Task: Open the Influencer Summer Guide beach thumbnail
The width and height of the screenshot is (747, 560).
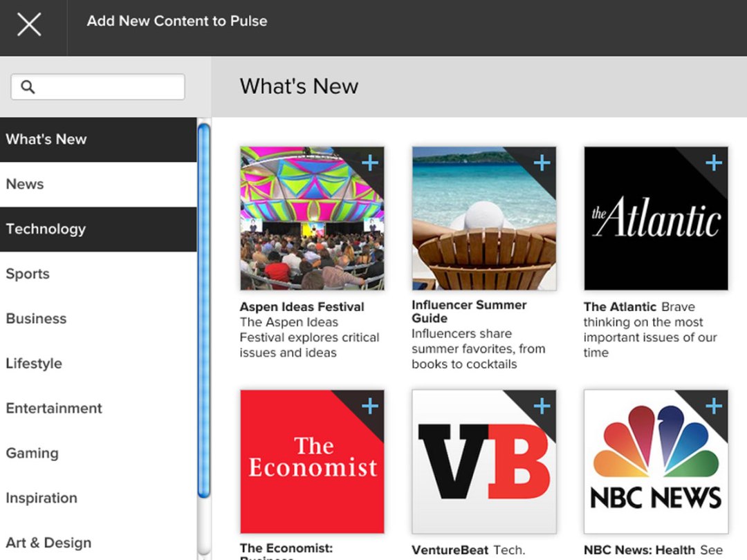Action: tap(484, 218)
